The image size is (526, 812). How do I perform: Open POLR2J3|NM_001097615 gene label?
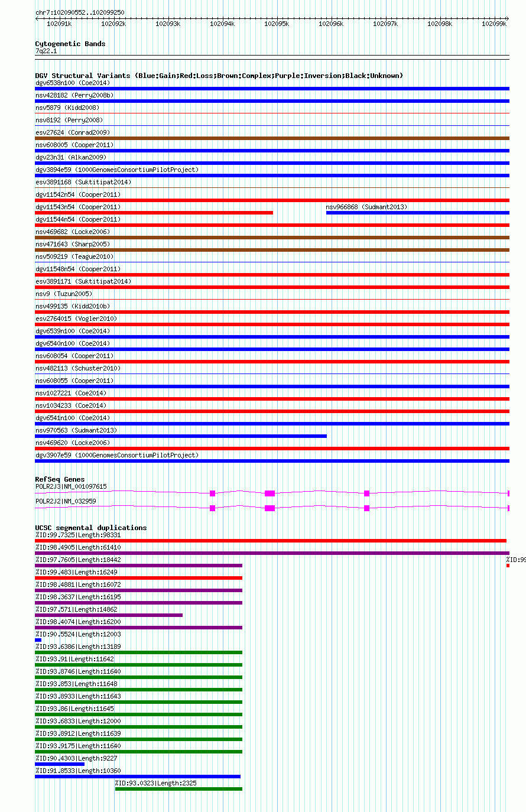pos(71,486)
